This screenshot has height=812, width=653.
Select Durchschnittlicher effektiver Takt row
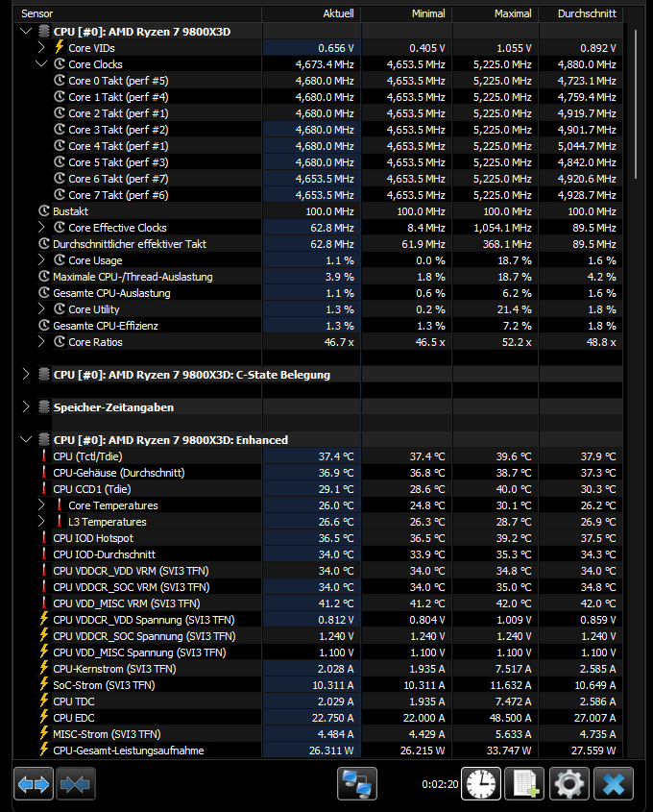pos(319,244)
